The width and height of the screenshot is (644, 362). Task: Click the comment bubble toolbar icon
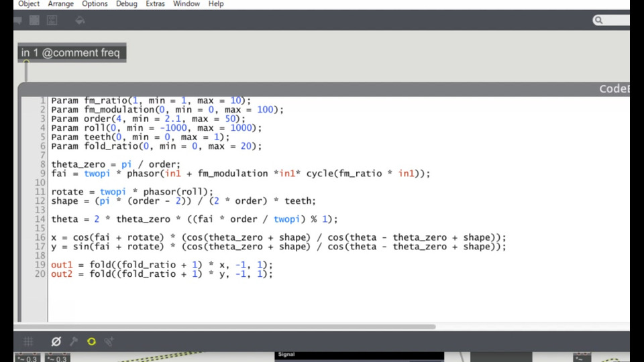17,20
